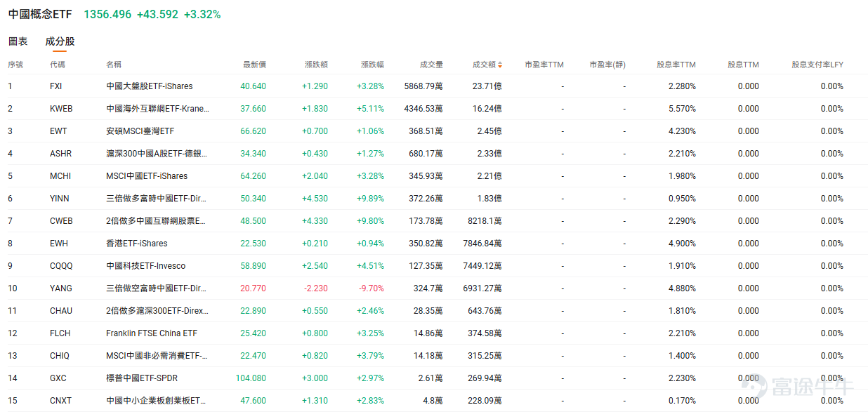Open the FXI ticker row
Viewport: 868px width, 412px height.
(x=434, y=86)
